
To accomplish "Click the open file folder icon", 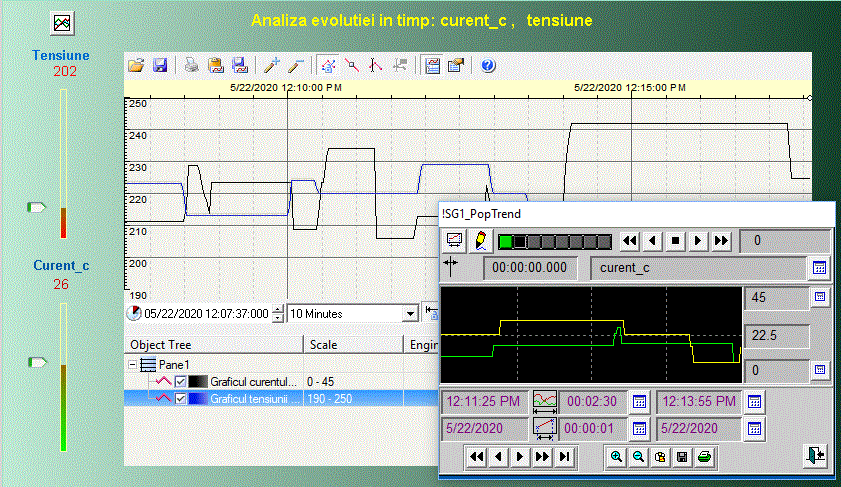I will (137, 66).
